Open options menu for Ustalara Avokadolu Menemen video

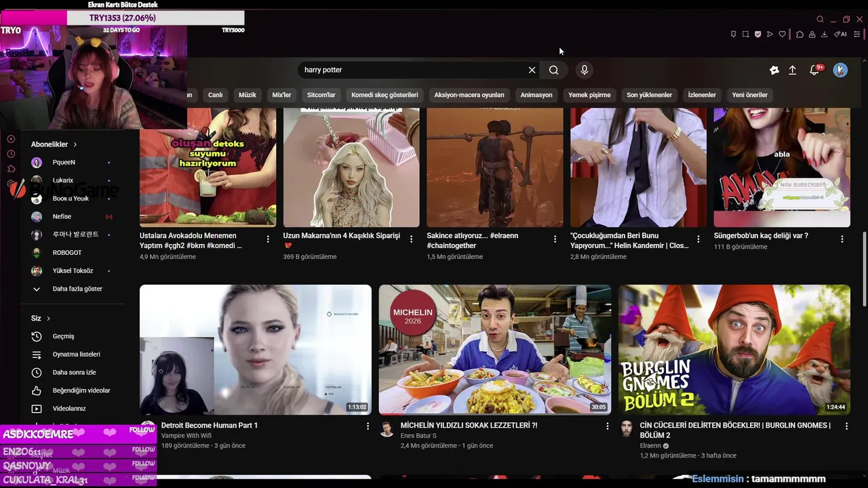(268, 239)
